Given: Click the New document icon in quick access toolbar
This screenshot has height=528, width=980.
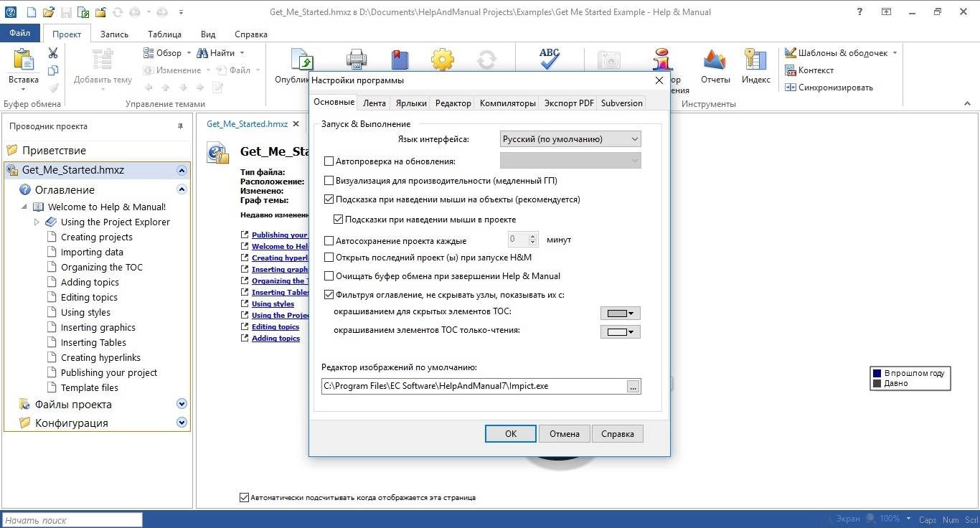Looking at the screenshot, I should tap(31, 12).
